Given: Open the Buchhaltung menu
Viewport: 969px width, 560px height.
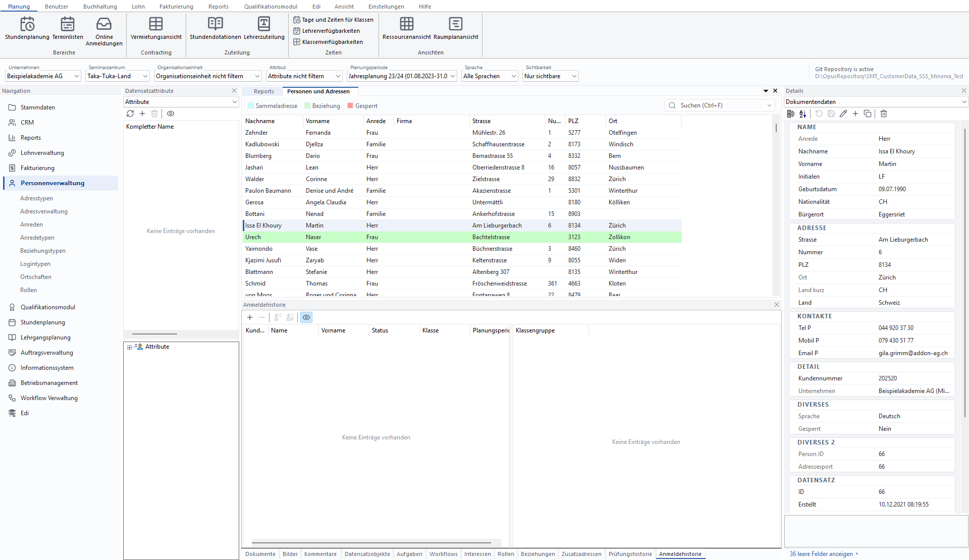Looking at the screenshot, I should (100, 7).
